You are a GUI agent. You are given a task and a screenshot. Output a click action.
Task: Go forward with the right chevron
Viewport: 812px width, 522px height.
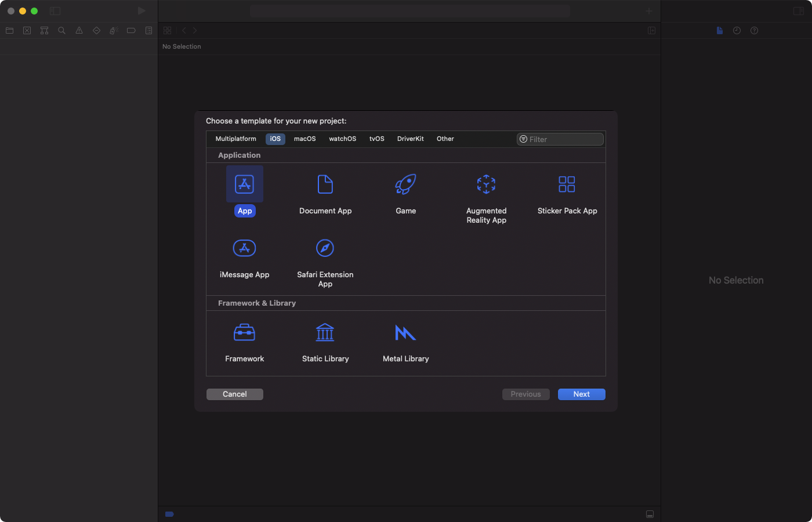pos(195,31)
